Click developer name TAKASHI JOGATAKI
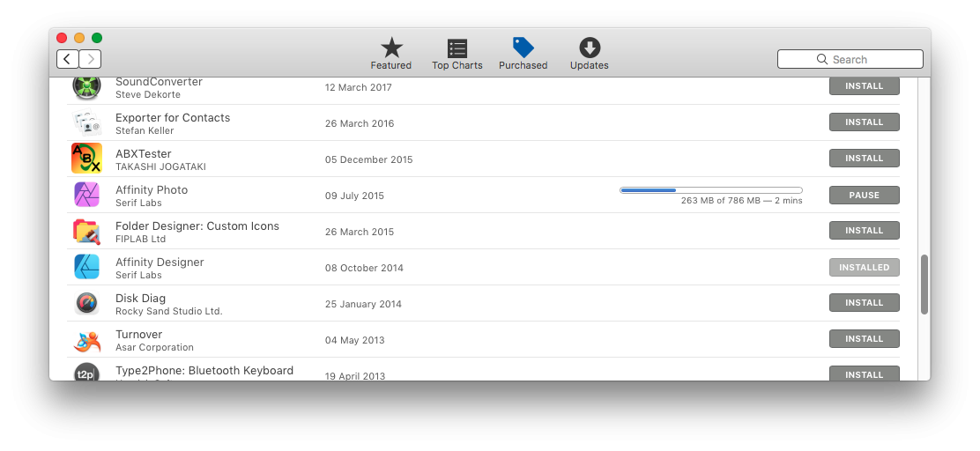The width and height of the screenshot is (980, 451). tap(160, 167)
